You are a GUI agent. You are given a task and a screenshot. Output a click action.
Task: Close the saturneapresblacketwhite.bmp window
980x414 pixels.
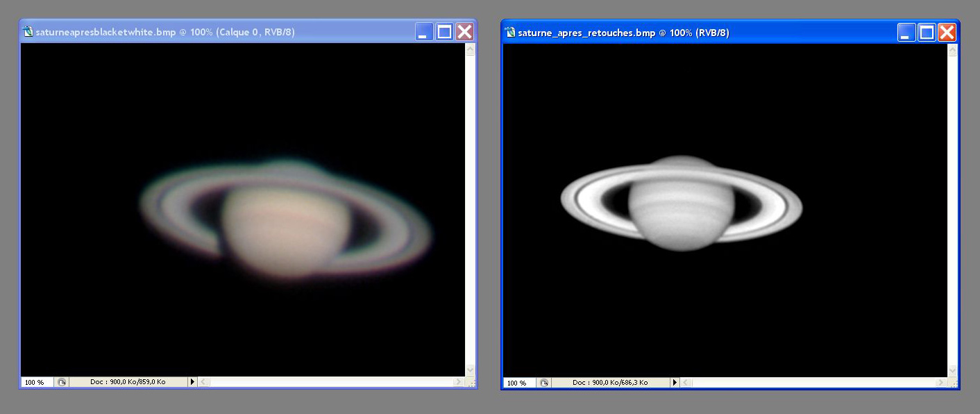[464, 32]
